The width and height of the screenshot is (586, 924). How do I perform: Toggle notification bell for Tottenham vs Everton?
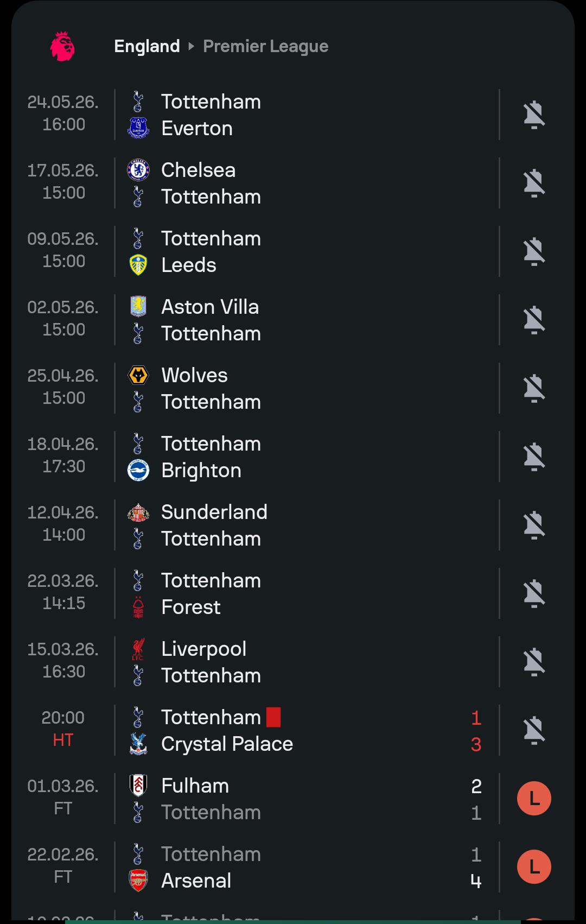[x=534, y=115]
